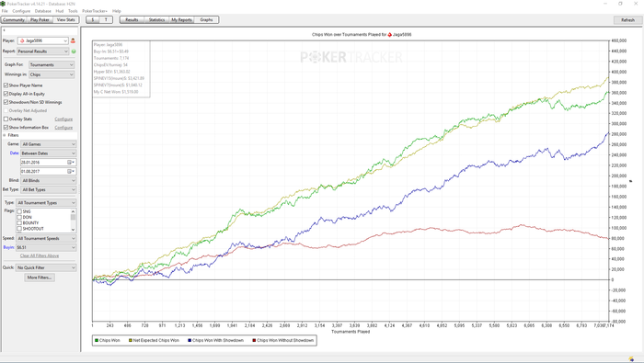644x363 pixels.
Task: Open the Tools menu
Action: [x=73, y=11]
